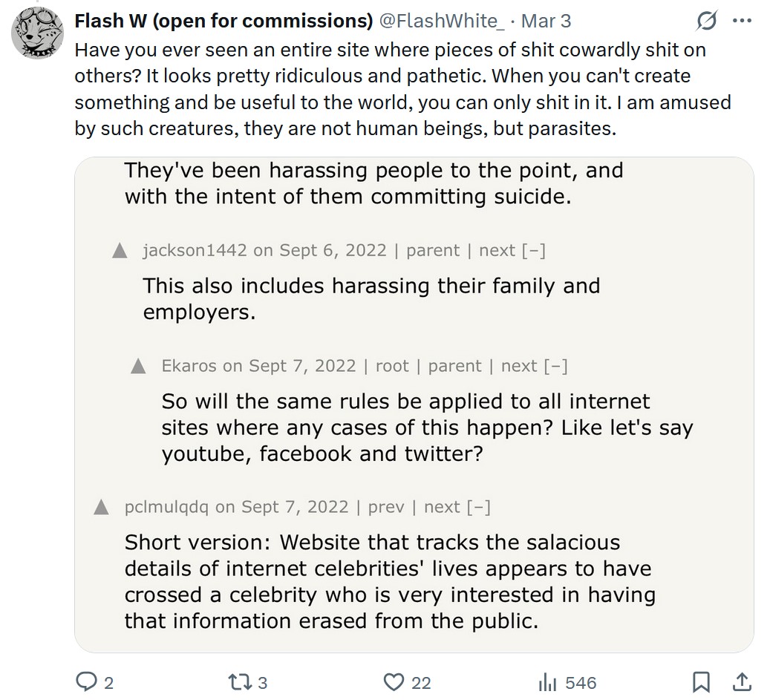Open the three-dot more options menu
This screenshot has width=770, height=700.
point(742,22)
